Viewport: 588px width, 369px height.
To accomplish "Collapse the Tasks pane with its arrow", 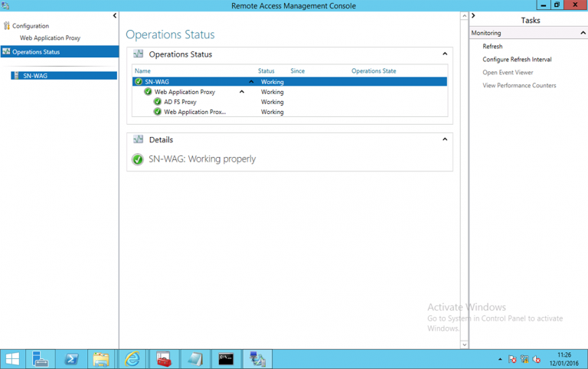I will [473, 16].
